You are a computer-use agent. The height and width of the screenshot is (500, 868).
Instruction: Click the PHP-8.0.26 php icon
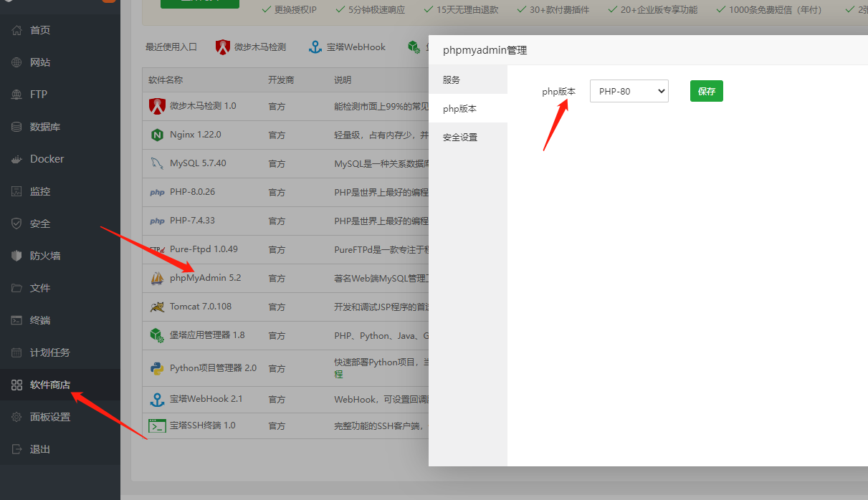(x=157, y=192)
